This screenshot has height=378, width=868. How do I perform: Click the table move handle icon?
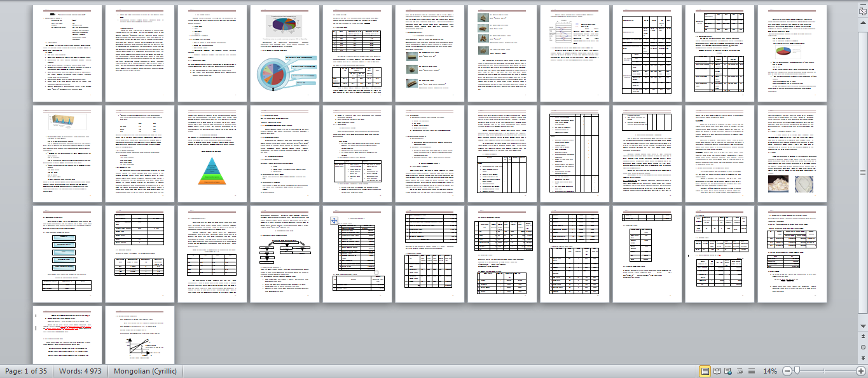[x=334, y=220]
